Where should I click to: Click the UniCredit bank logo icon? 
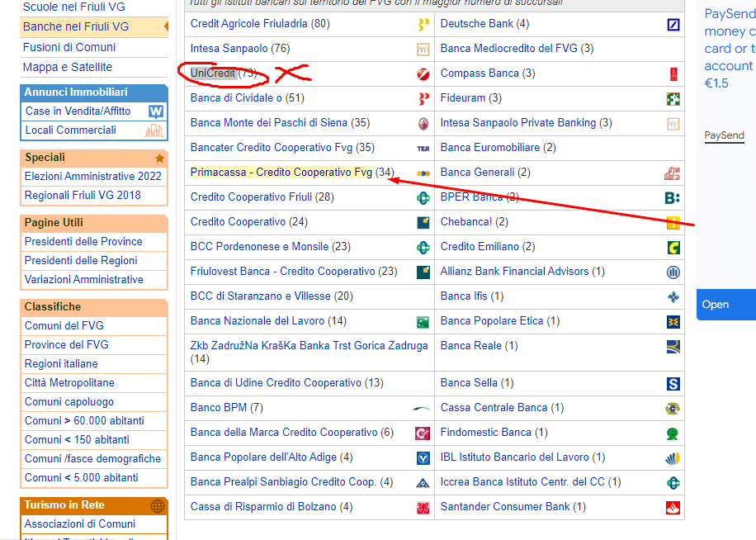pos(423,74)
